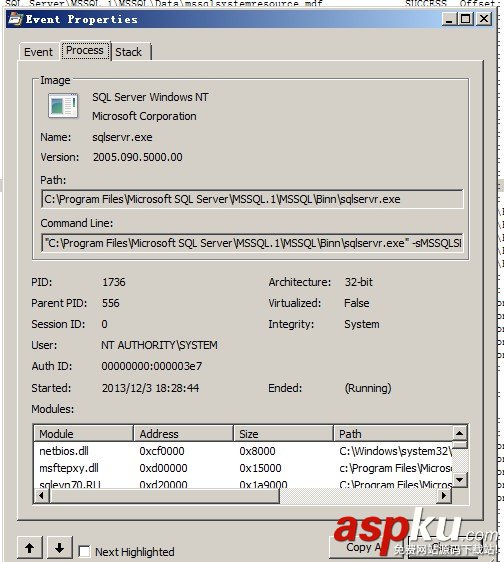Screen dimensions: 504x562
Task: Sort modules by Address column header
Action: tap(184, 434)
